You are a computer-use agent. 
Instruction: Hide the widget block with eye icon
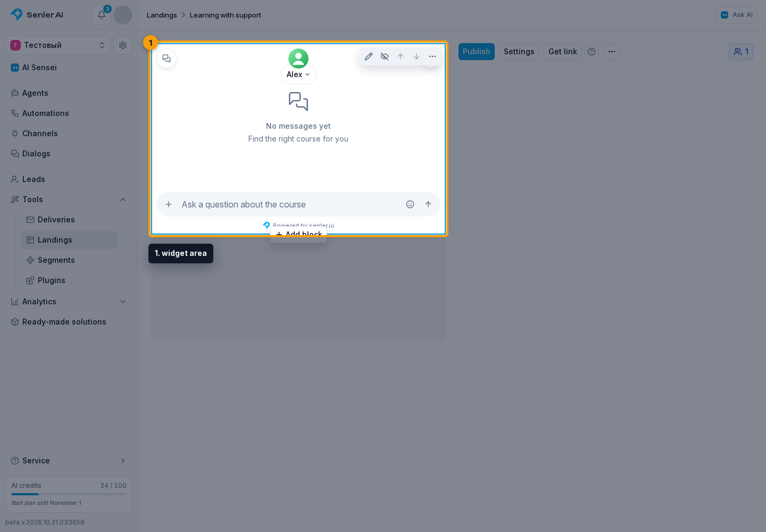385,56
